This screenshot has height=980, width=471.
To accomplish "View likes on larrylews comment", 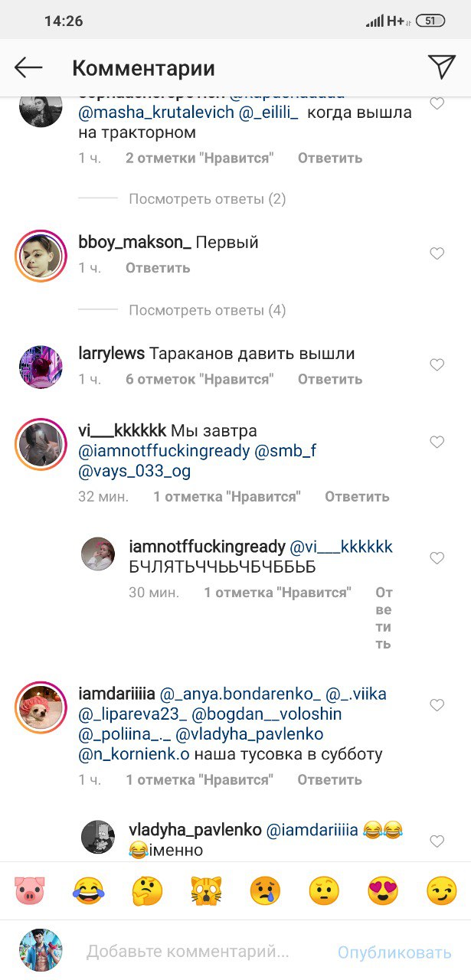I will click(x=199, y=379).
